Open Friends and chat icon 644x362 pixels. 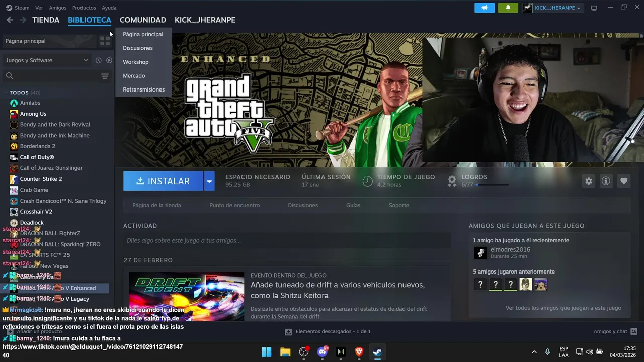[634, 332]
